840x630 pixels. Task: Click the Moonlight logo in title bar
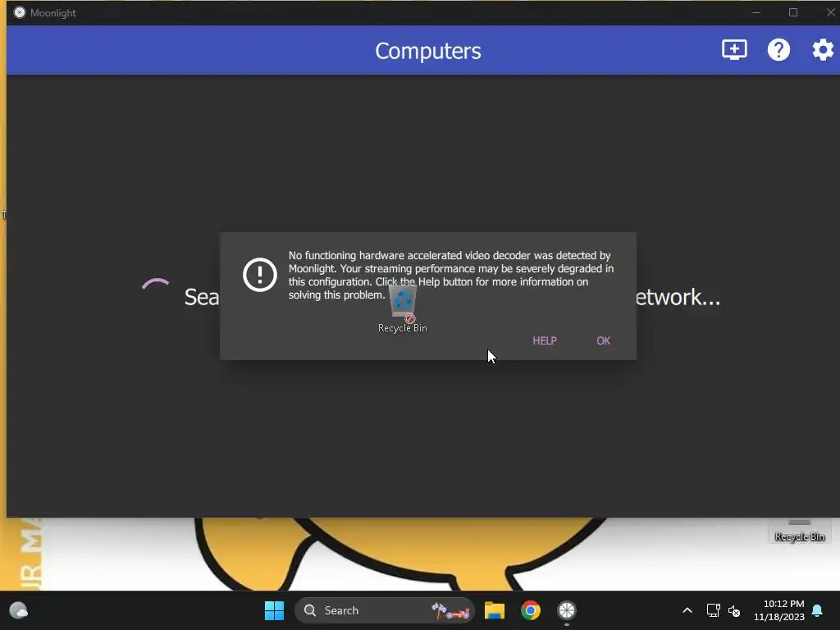coord(20,12)
